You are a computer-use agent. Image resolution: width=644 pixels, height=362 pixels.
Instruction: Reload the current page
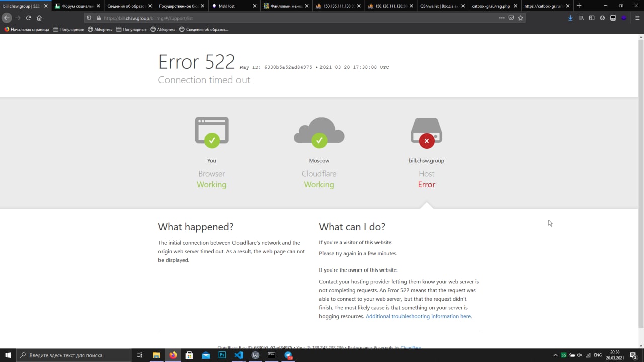[x=28, y=18]
